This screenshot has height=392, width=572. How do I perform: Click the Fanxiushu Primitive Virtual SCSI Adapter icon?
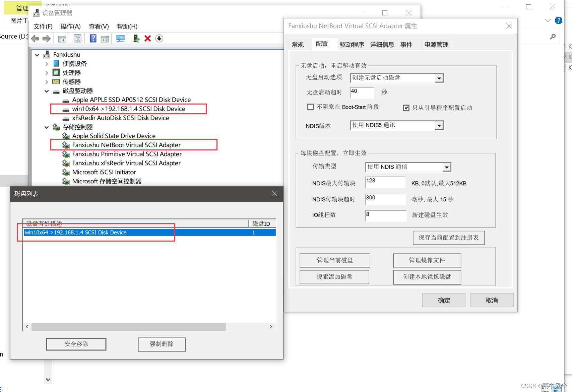66,154
